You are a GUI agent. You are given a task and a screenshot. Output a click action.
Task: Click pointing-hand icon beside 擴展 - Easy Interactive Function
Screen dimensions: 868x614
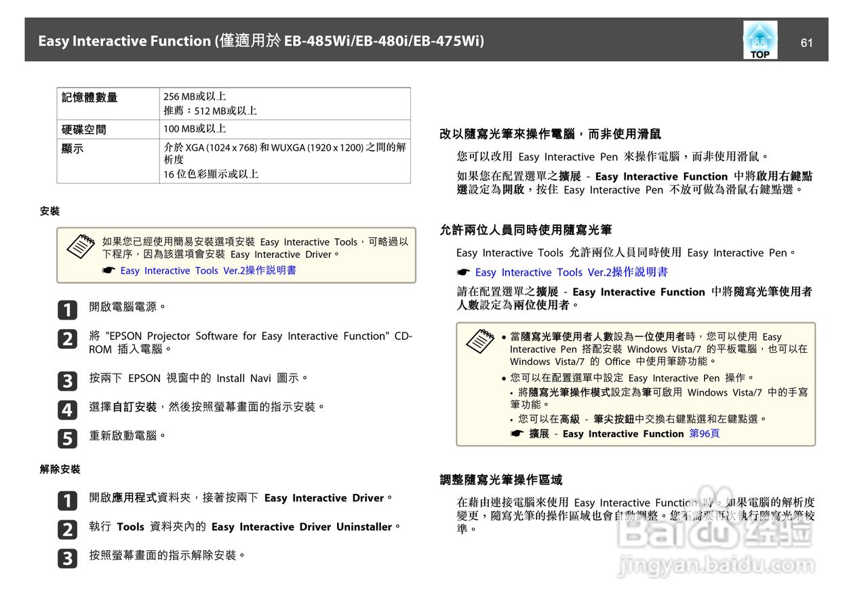(x=517, y=434)
